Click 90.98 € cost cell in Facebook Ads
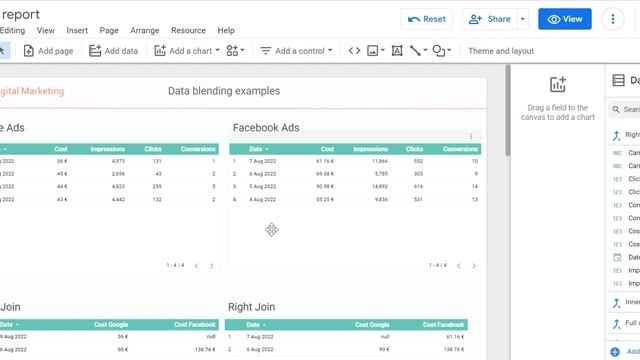This screenshot has width=640, height=360. click(x=325, y=187)
